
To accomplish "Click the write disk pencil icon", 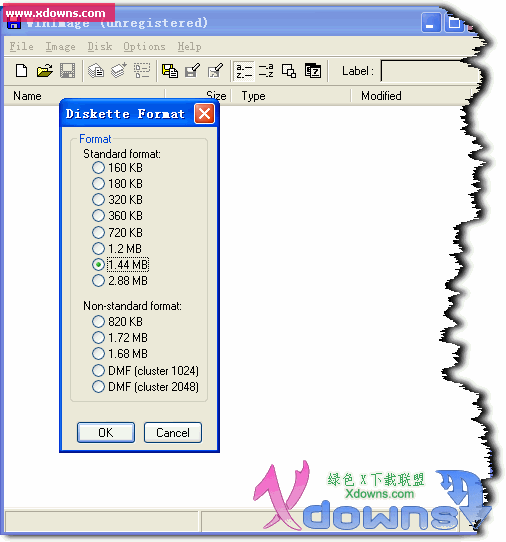I will click(193, 71).
